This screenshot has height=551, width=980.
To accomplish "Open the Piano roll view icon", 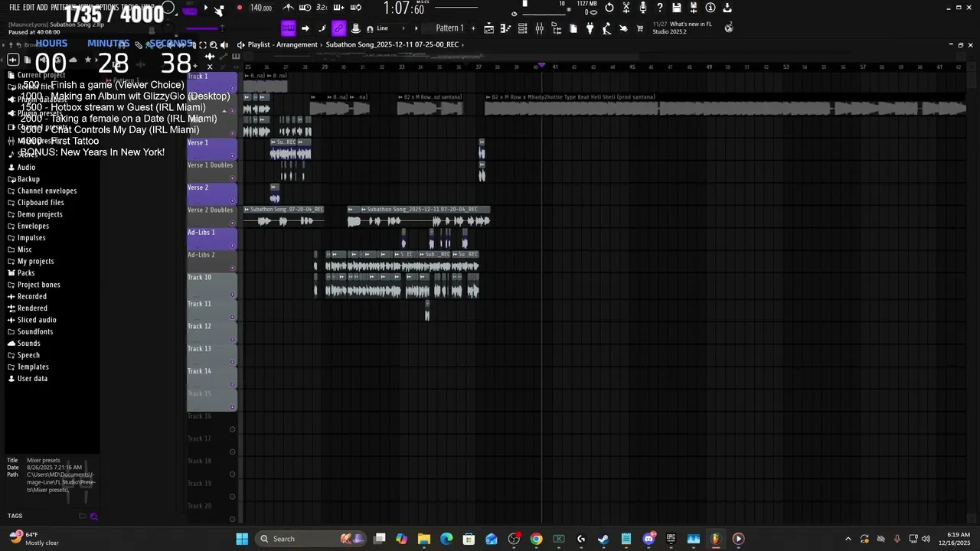I will pyautogui.click(x=506, y=28).
